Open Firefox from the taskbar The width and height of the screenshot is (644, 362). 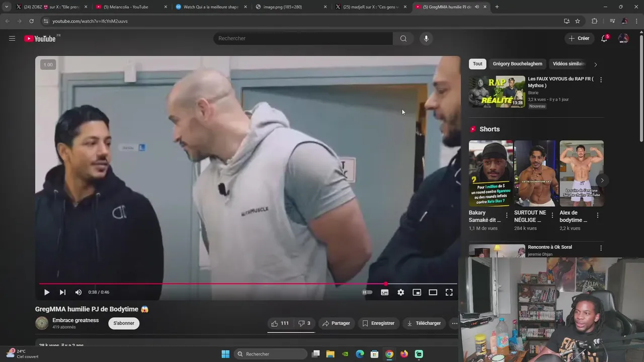404,354
